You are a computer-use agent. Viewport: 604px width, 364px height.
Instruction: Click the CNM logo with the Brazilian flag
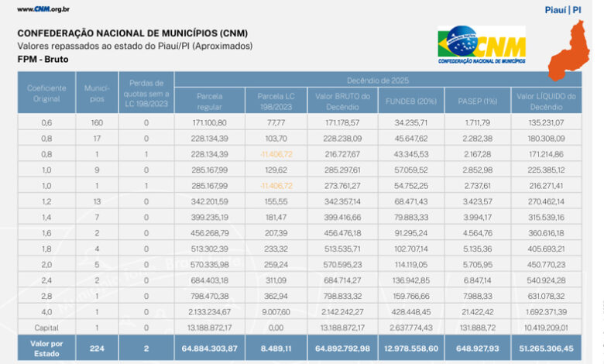481,45
